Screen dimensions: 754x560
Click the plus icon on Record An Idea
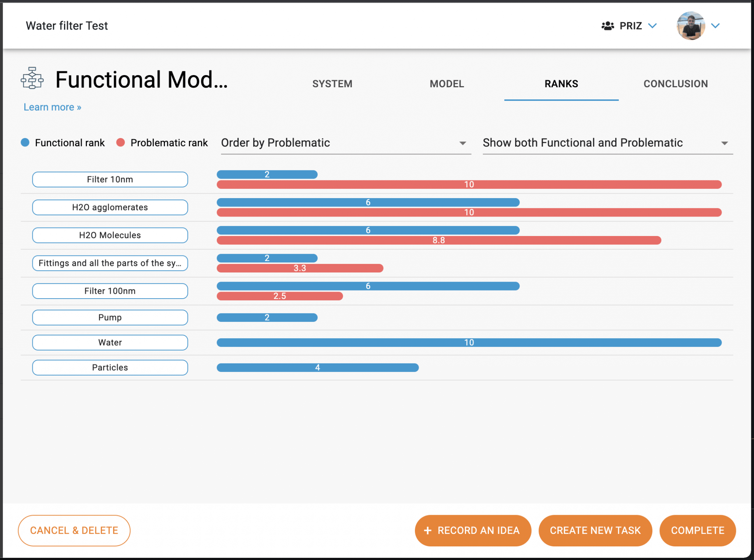click(x=427, y=530)
